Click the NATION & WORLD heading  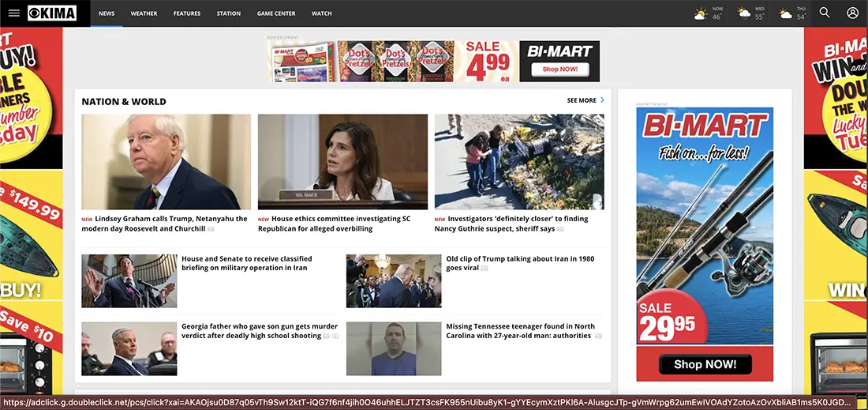pos(124,101)
